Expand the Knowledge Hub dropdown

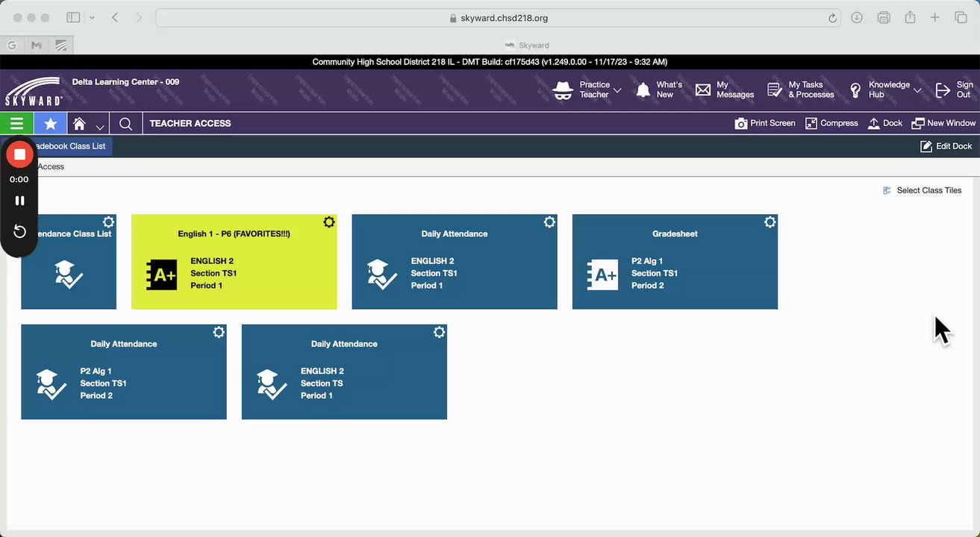tap(917, 90)
